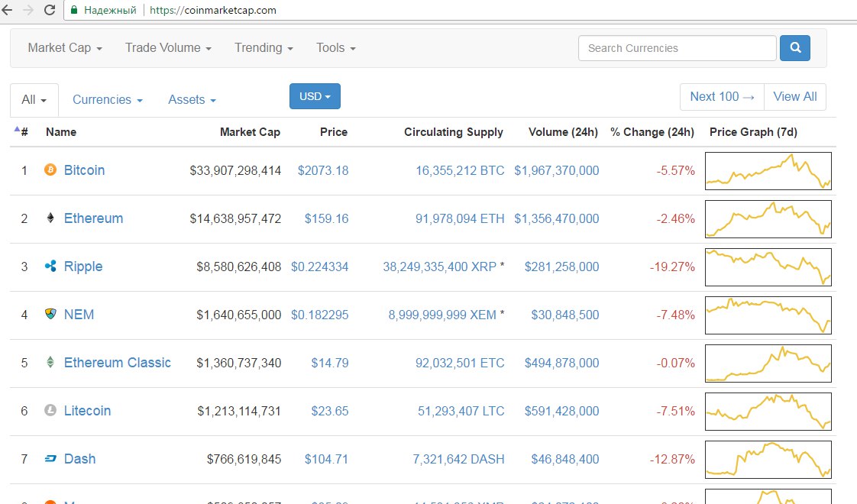
Task: Open the USD currency selector
Action: point(315,96)
